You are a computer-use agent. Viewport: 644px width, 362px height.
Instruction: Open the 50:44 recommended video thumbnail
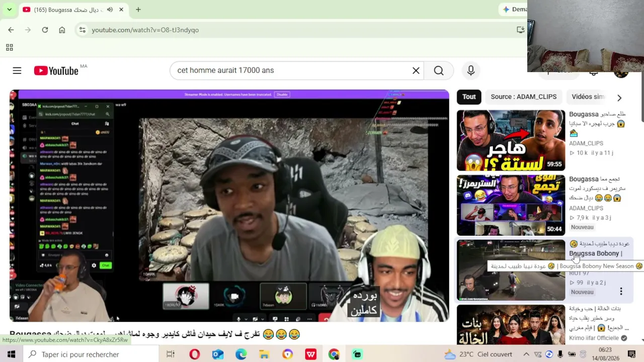point(511,205)
